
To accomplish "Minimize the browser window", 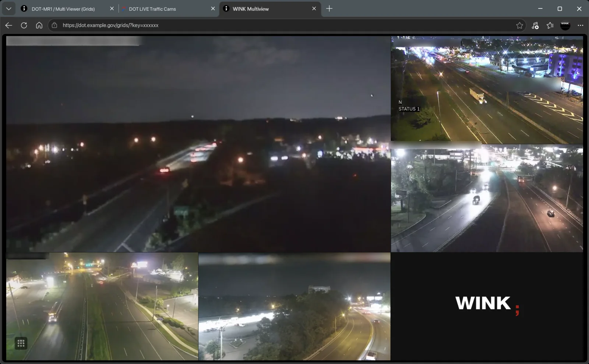I will click(540, 8).
